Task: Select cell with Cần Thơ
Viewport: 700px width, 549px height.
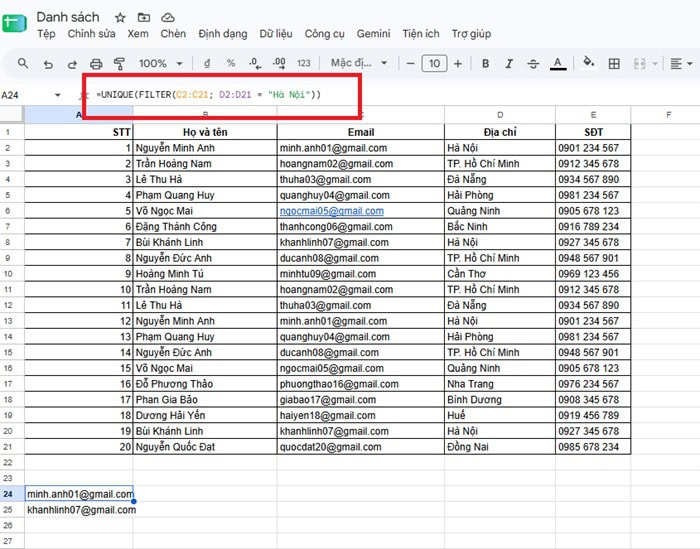Action: (500, 274)
